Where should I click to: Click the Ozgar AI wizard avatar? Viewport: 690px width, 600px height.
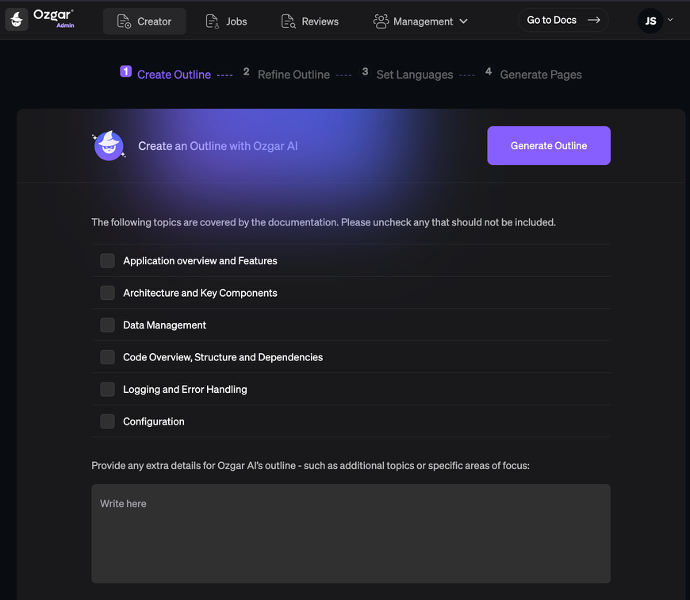pos(109,146)
